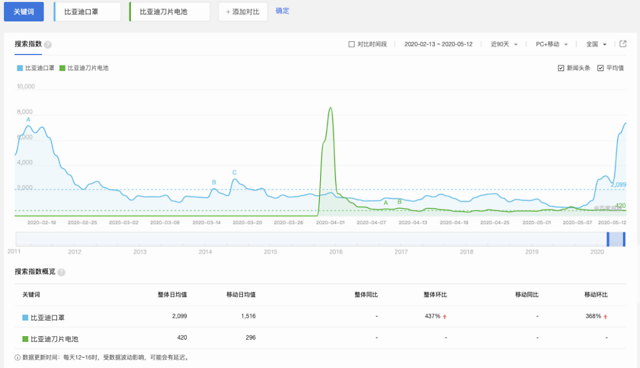Enable the 对比时间段 checkbox
This screenshot has width=640, height=368.
coord(351,44)
